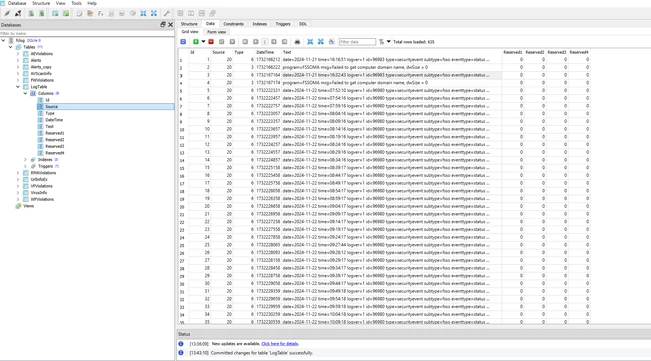Click the add database toolbar icon
The image size is (651, 361).
pyautogui.click(x=31, y=13)
